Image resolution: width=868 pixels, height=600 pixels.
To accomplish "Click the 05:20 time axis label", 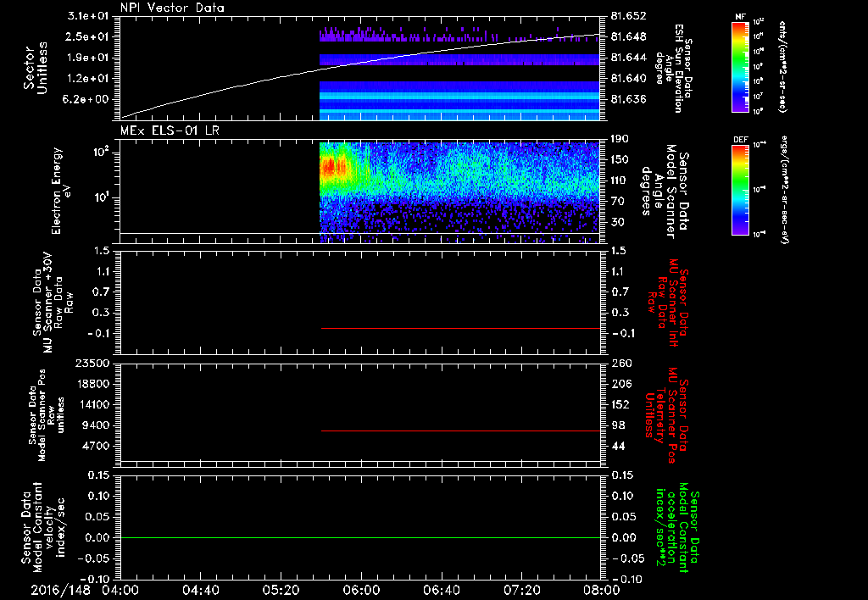I will tap(281, 590).
